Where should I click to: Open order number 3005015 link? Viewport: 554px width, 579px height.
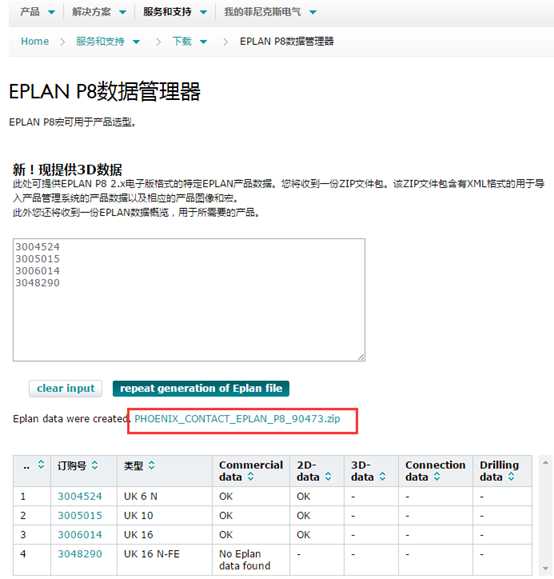coord(80,515)
